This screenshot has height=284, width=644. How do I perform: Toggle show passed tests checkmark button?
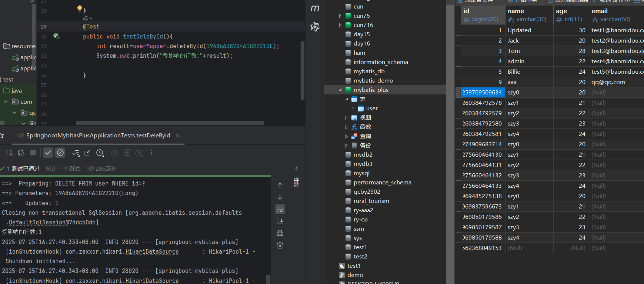[x=48, y=153]
